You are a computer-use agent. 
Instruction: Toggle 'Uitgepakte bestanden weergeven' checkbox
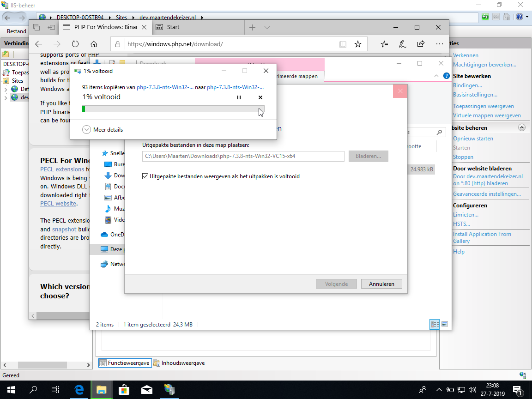tap(145, 176)
